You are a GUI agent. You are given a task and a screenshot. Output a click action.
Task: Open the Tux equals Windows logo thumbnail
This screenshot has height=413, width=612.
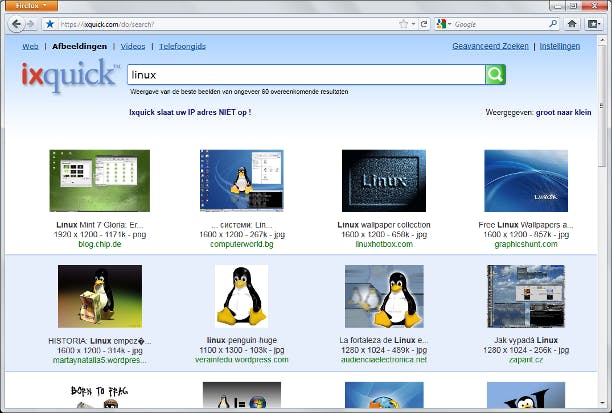pyautogui.click(x=242, y=395)
